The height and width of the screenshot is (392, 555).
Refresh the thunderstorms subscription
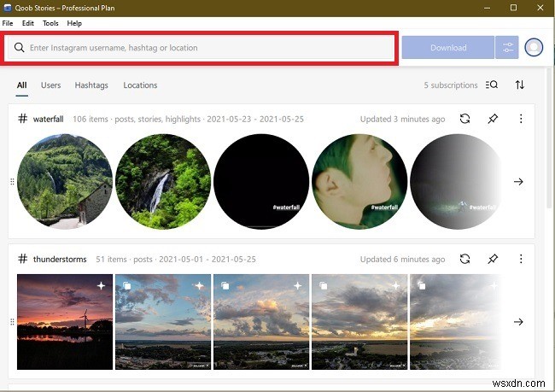(464, 259)
